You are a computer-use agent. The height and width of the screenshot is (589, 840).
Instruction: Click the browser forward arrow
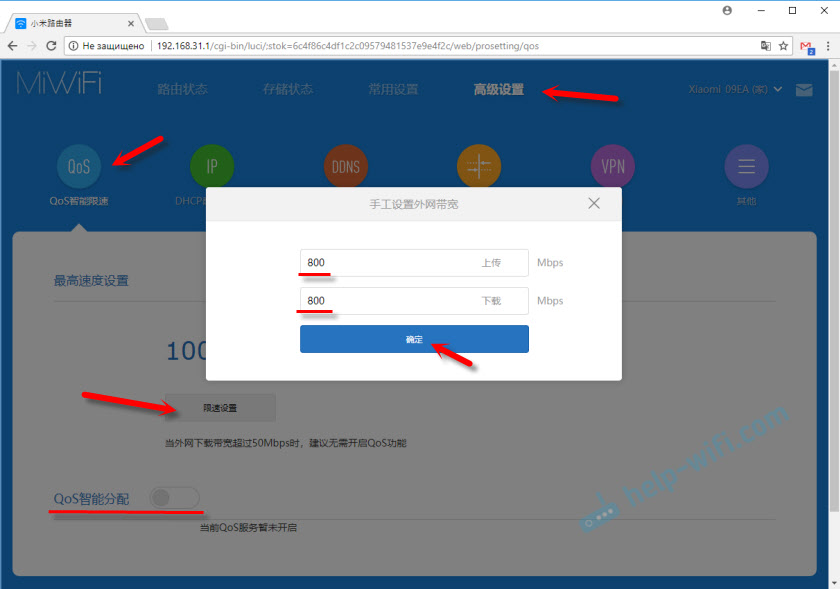[32, 46]
